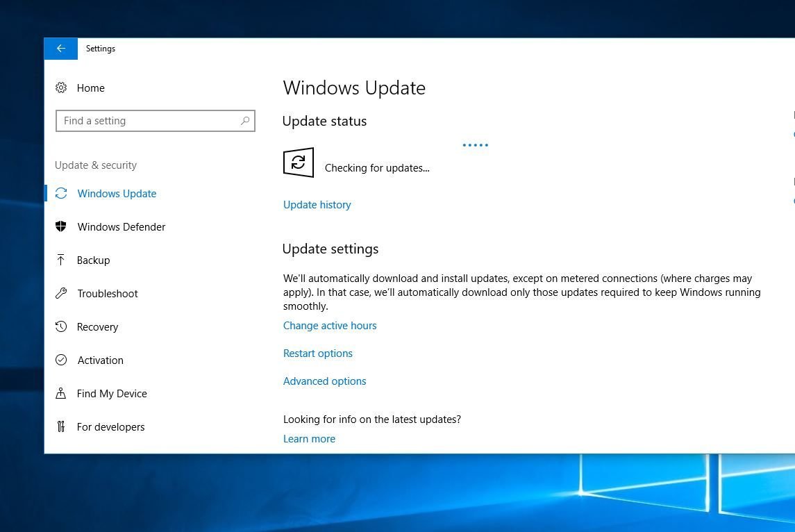795x532 pixels.
Task: Click the Backup up-arrow icon
Action: [x=61, y=260]
